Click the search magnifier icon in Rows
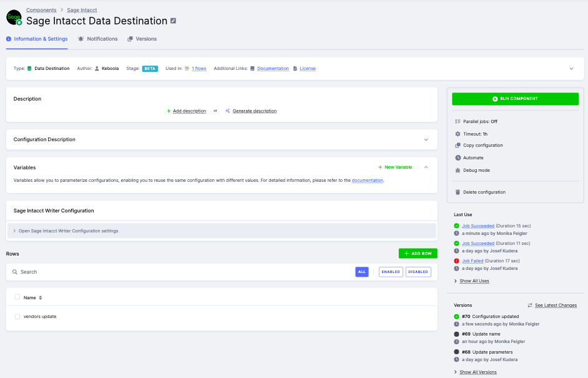The image size is (588, 378). [14, 272]
